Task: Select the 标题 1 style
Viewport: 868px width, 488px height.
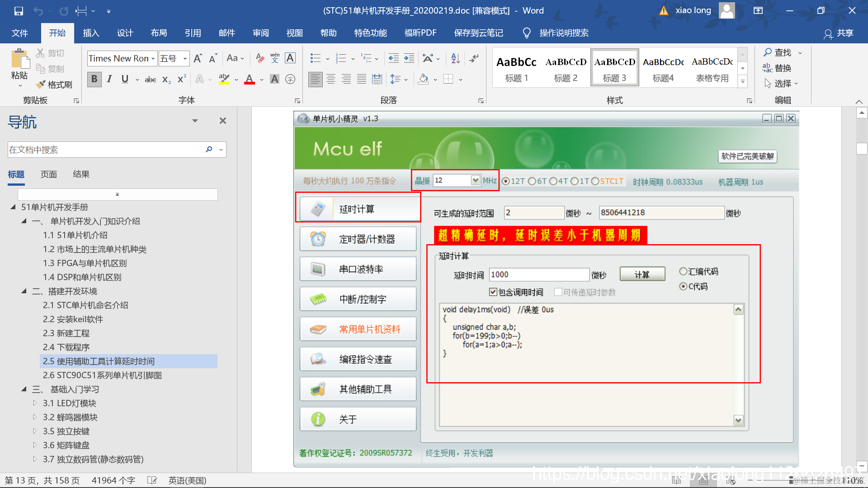Action: pyautogui.click(x=516, y=68)
